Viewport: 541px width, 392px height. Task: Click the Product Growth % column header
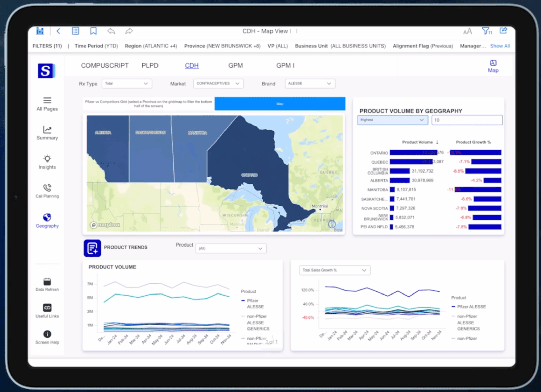473,142
